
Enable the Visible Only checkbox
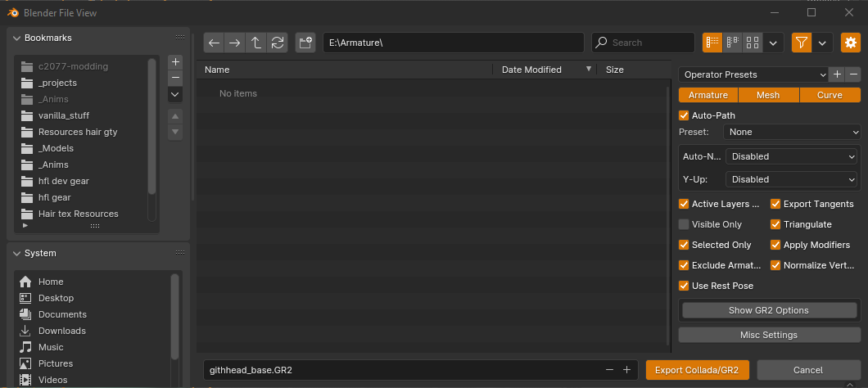click(684, 224)
